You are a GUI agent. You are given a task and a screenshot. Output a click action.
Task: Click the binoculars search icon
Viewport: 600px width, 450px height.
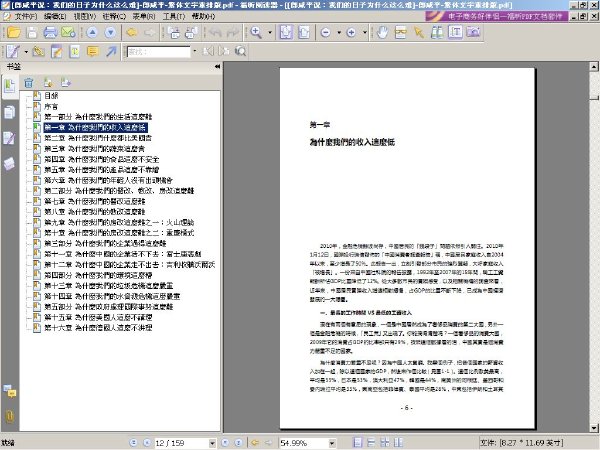click(x=437, y=33)
